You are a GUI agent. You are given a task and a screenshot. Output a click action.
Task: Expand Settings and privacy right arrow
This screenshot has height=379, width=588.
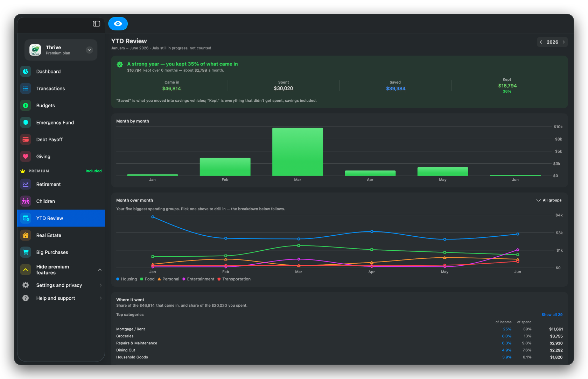(x=100, y=285)
